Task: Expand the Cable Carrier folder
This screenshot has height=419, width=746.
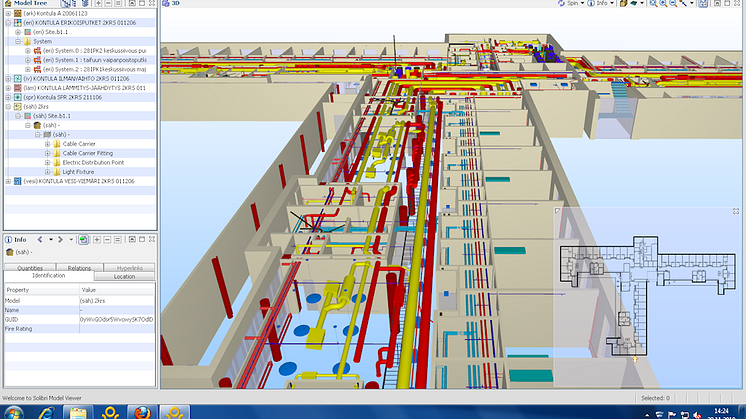Action: pyautogui.click(x=48, y=144)
